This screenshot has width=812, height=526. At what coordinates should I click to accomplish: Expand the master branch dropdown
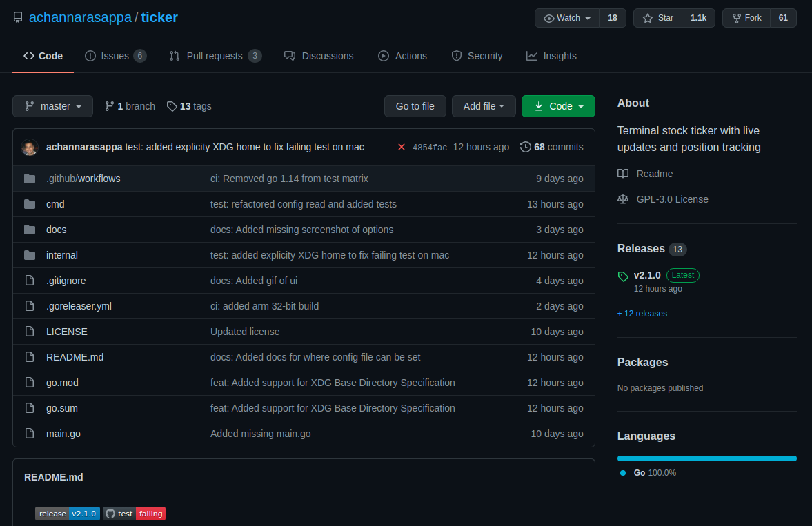coord(53,106)
